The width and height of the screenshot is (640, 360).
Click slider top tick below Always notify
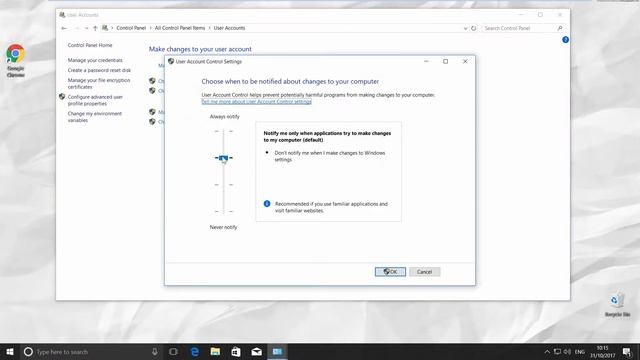224,131
